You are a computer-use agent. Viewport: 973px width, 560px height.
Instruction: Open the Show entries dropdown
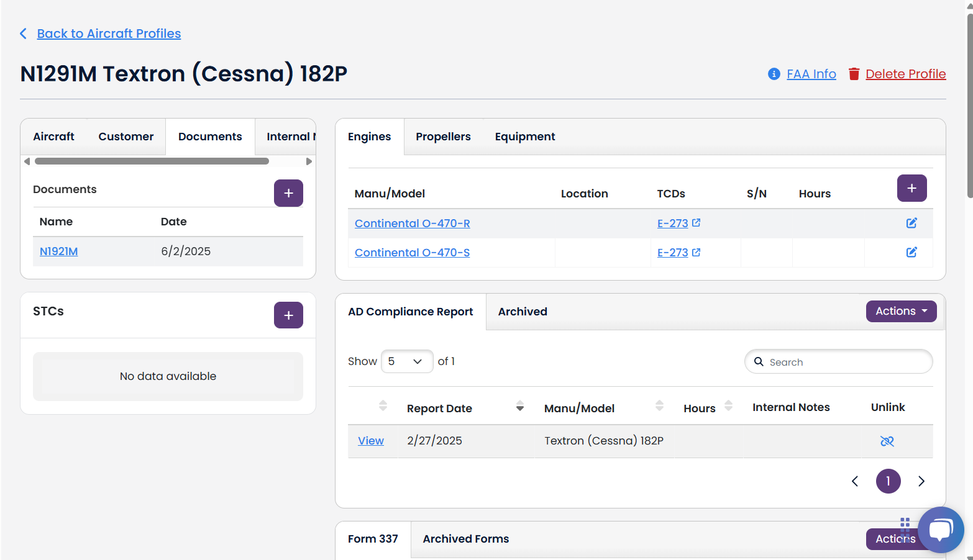coord(407,361)
